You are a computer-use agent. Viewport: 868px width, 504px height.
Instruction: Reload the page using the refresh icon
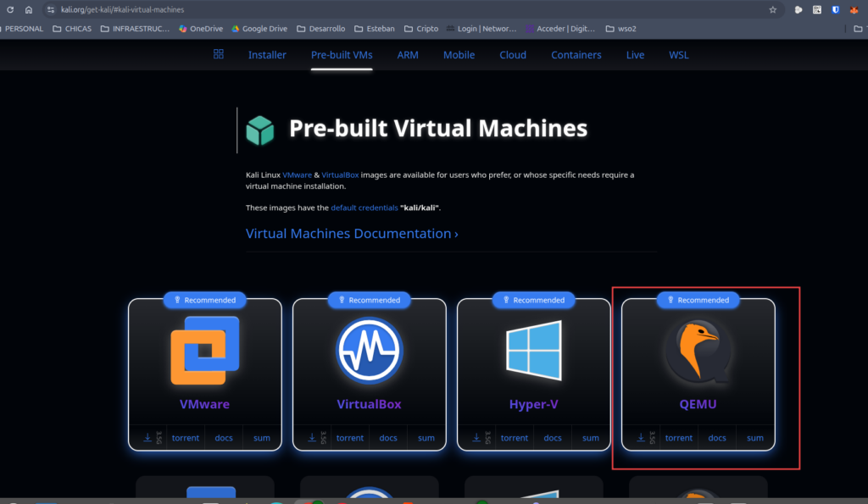[10, 9]
